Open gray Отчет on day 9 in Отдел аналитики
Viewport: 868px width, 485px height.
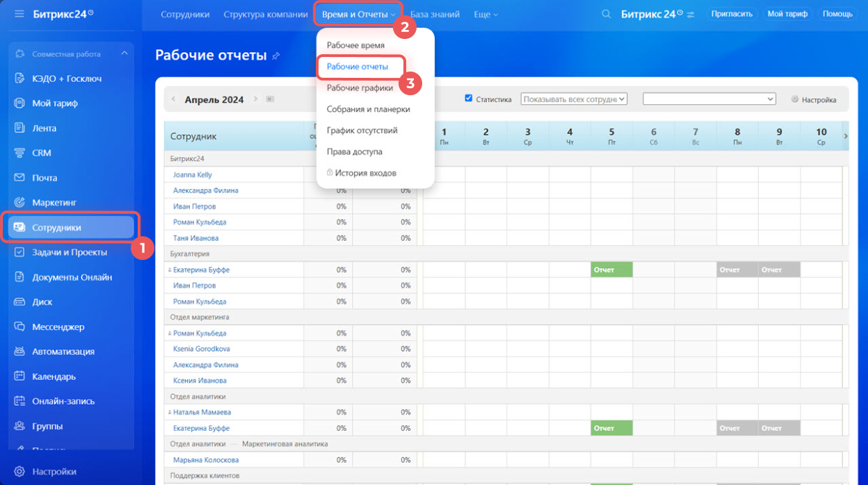coord(779,428)
